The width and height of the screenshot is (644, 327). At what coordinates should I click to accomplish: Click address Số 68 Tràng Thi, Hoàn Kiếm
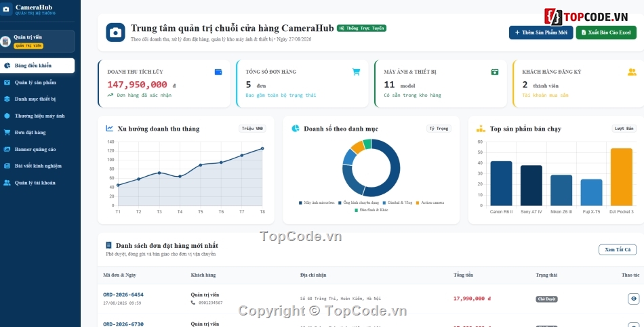340,299
